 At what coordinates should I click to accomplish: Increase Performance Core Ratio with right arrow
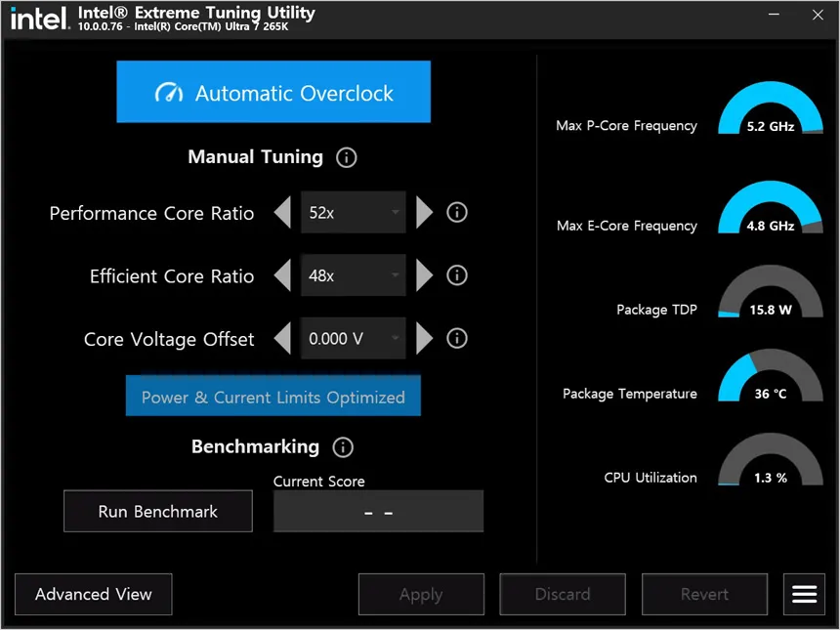click(424, 213)
